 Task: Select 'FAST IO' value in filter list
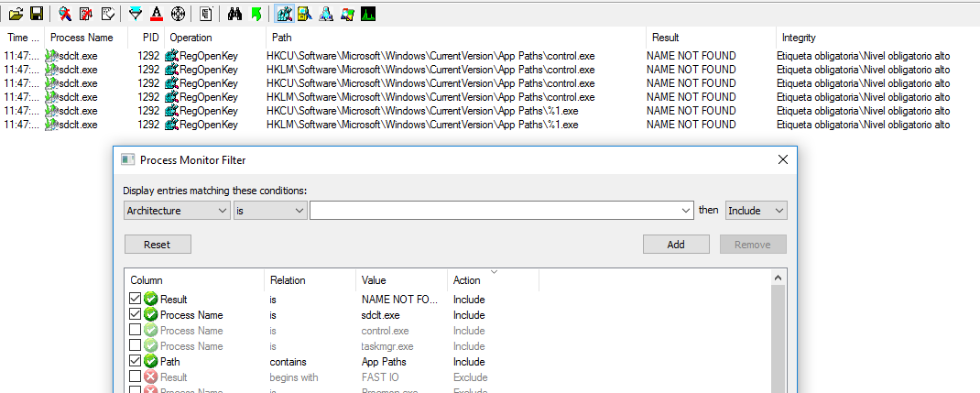click(x=378, y=377)
